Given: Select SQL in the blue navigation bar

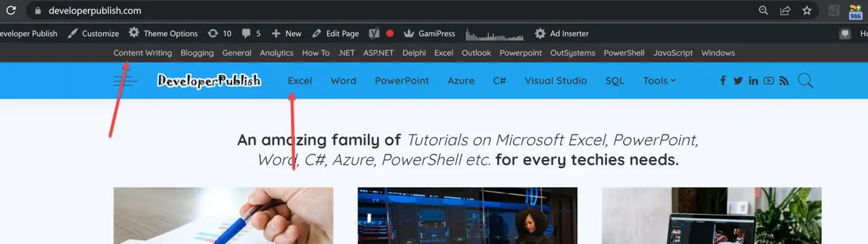Looking at the screenshot, I should pyautogui.click(x=614, y=81).
